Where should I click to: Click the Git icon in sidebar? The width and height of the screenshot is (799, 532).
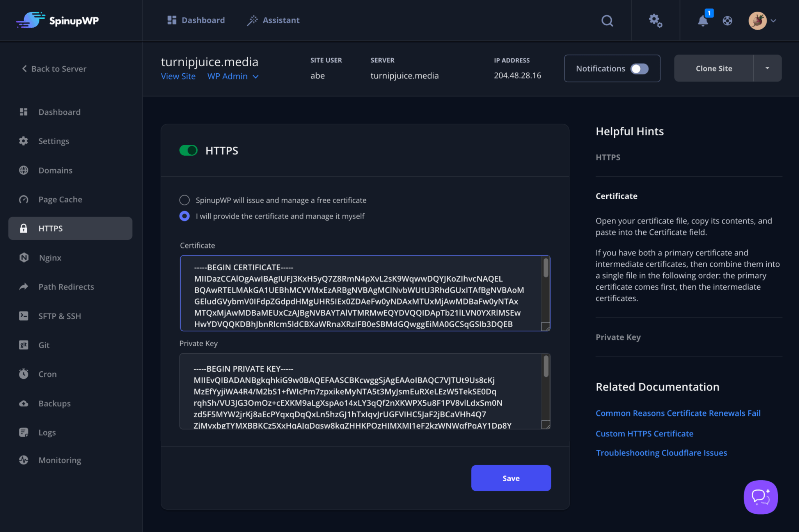pos(24,345)
